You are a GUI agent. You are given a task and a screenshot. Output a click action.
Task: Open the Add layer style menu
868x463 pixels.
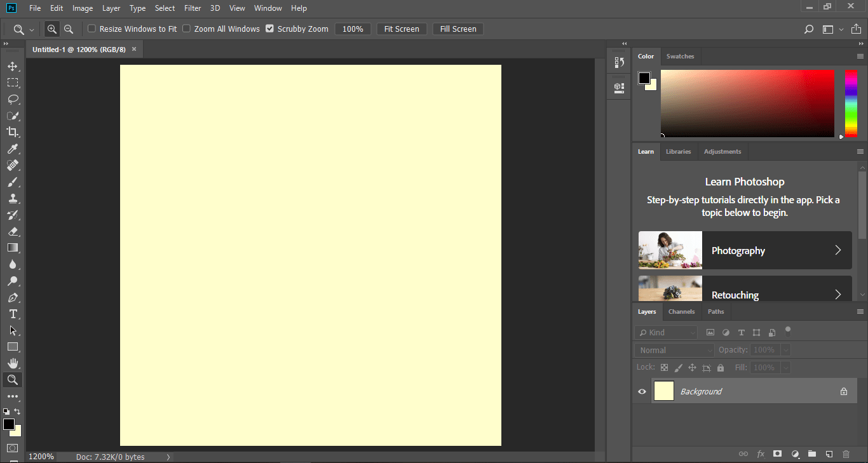tap(761, 453)
